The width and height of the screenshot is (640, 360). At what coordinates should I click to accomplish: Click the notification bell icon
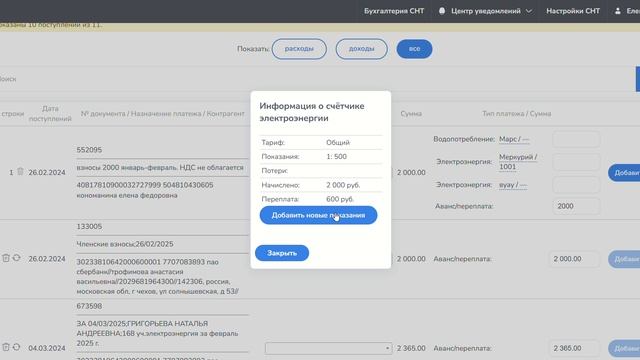coord(442,11)
